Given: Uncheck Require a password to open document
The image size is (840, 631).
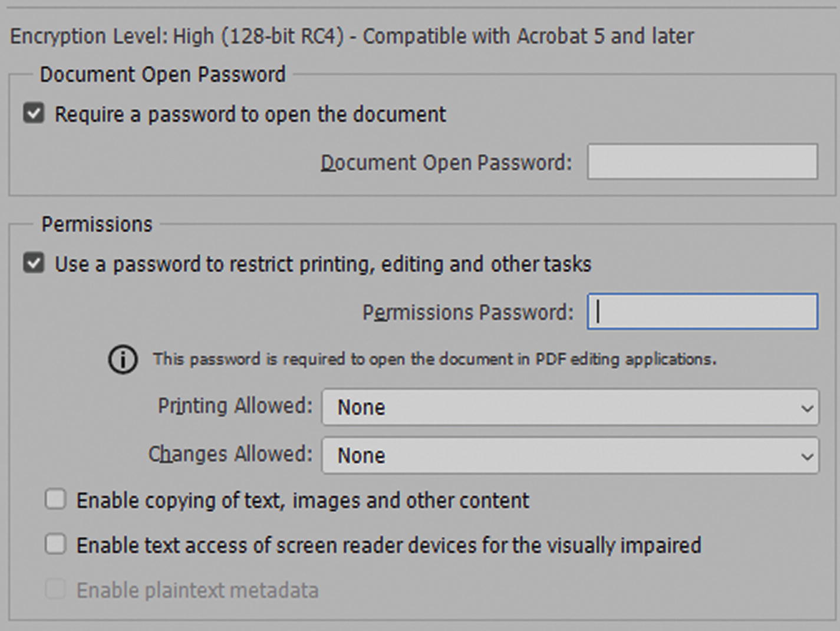Looking at the screenshot, I should point(34,113).
